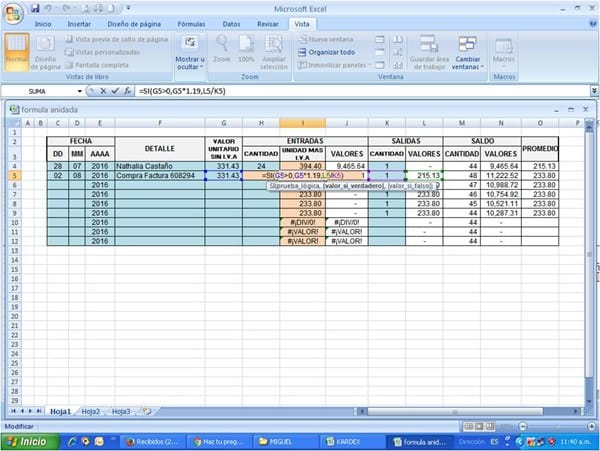
Task: Open the Insertar ribbon tab
Action: pos(79,24)
